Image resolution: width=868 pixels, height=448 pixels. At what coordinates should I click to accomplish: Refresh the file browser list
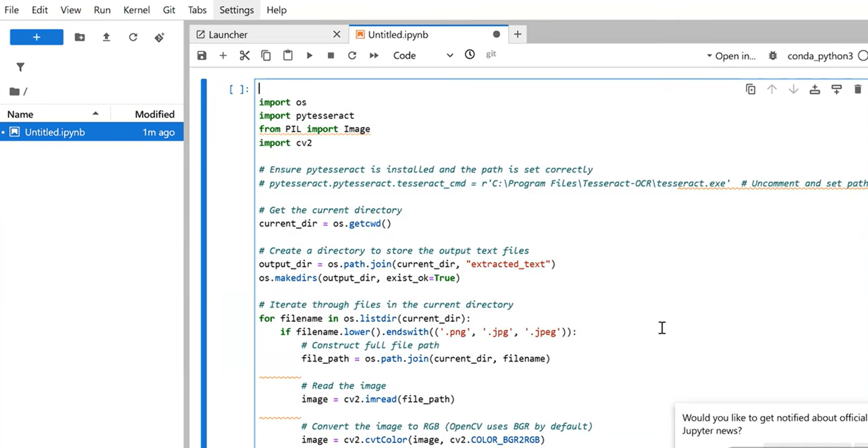point(133,37)
